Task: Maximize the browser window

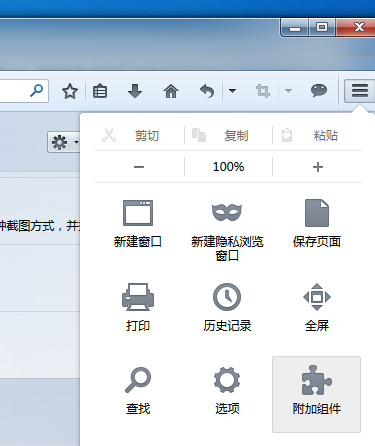Action: click(x=322, y=27)
